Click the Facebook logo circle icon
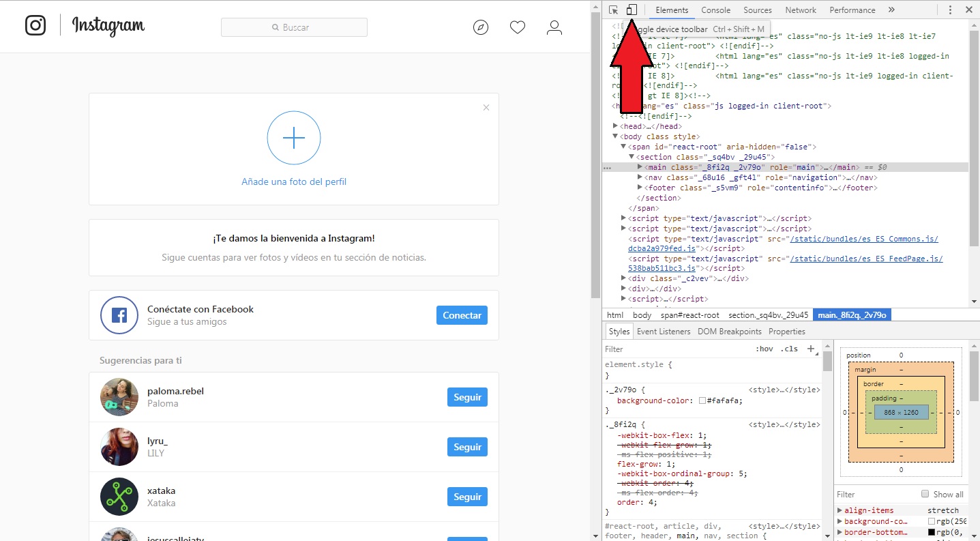980x541 pixels. point(119,315)
